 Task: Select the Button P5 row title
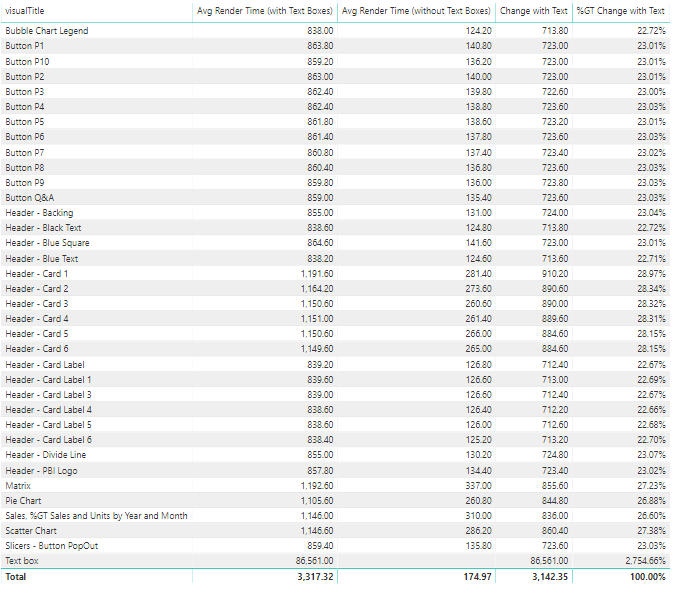(x=25, y=122)
